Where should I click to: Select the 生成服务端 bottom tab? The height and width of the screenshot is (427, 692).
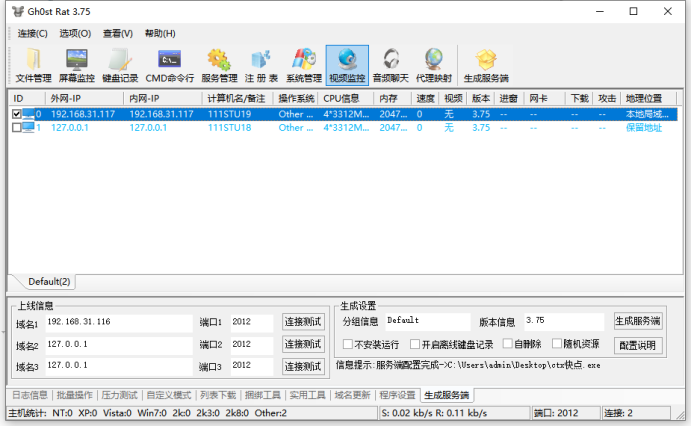pos(447,395)
